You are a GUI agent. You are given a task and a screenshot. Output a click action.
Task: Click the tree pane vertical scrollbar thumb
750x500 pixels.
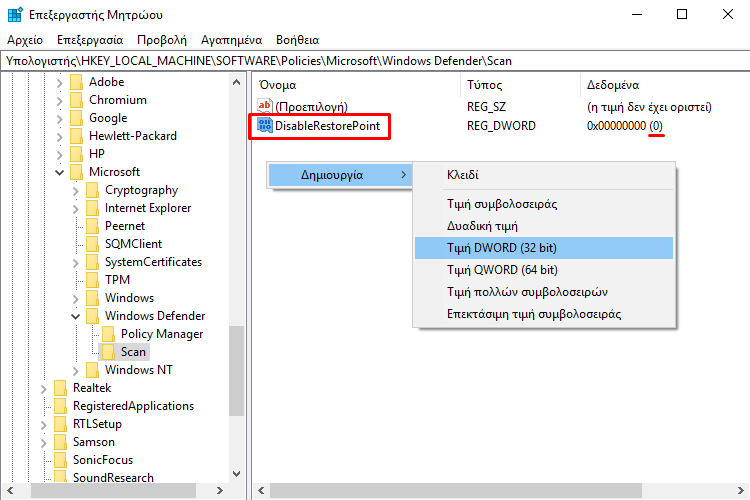[236, 371]
